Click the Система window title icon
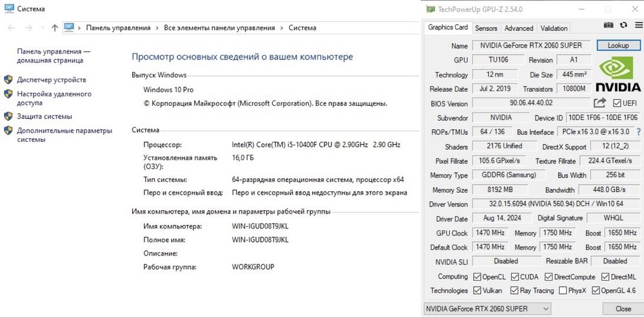This screenshot has width=644, height=318. point(9,8)
